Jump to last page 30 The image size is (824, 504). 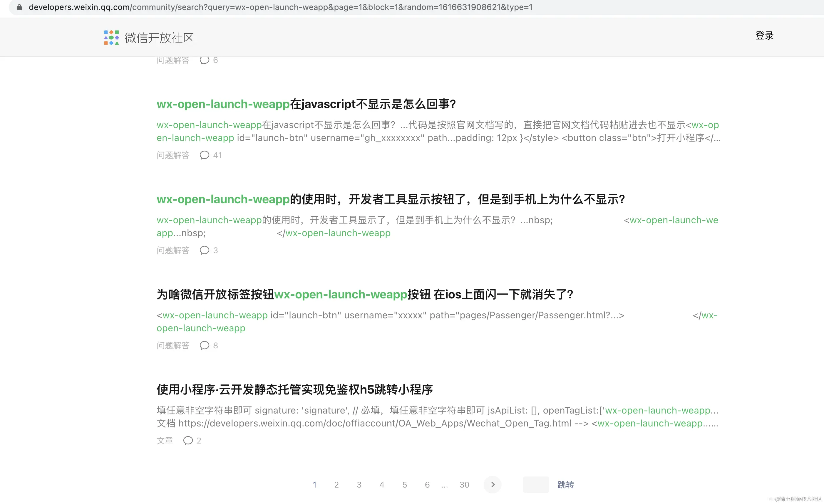pyautogui.click(x=464, y=485)
